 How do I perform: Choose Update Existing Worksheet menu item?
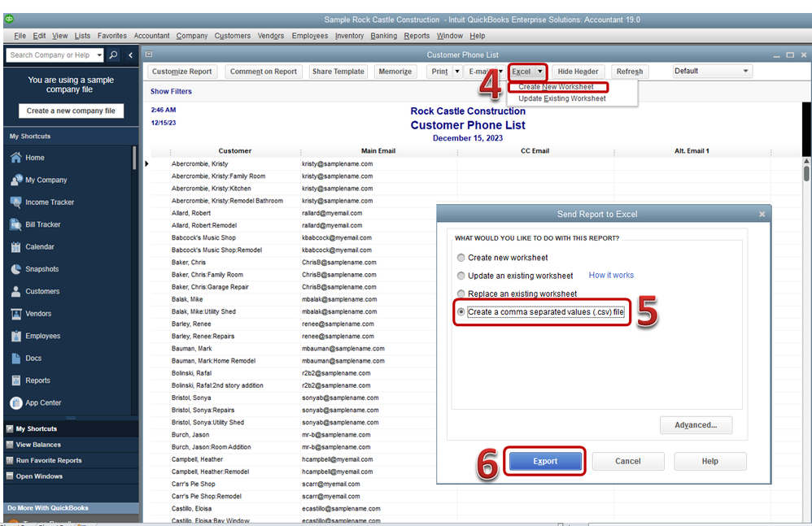pos(562,98)
